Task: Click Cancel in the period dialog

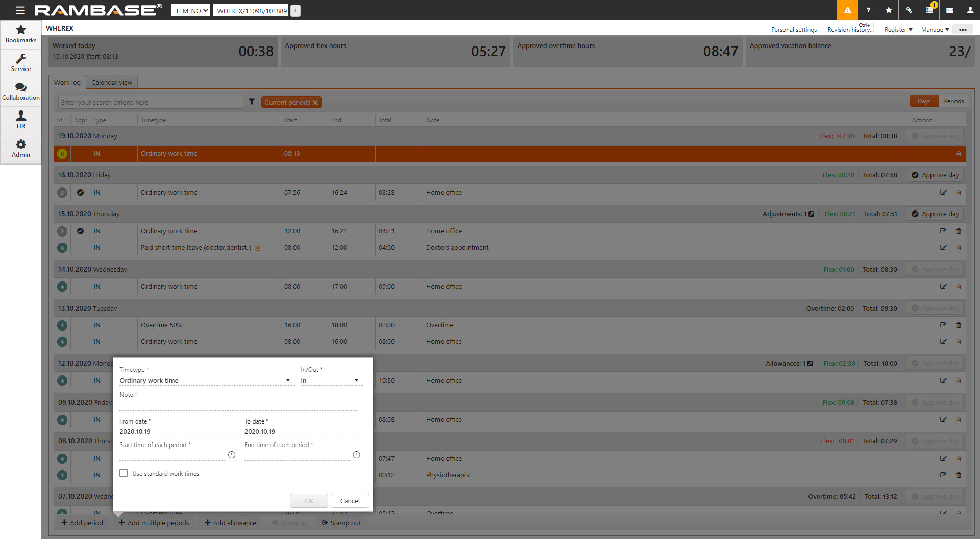Action: (350, 501)
